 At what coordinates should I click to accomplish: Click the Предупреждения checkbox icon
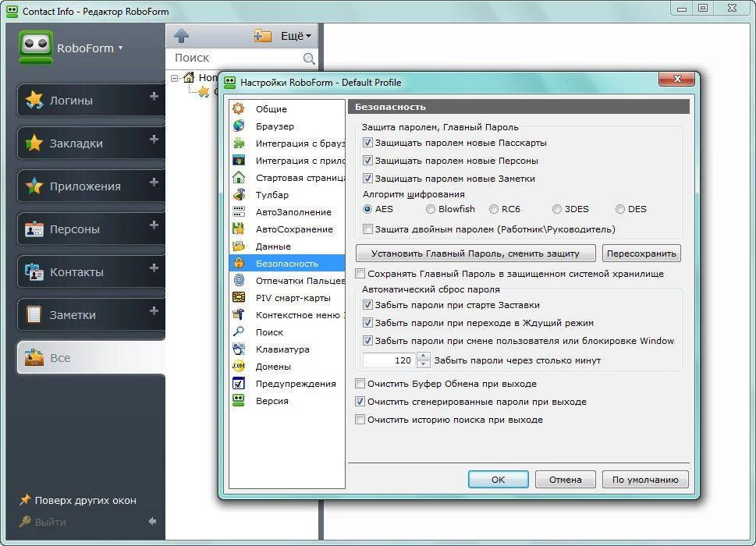click(x=239, y=383)
